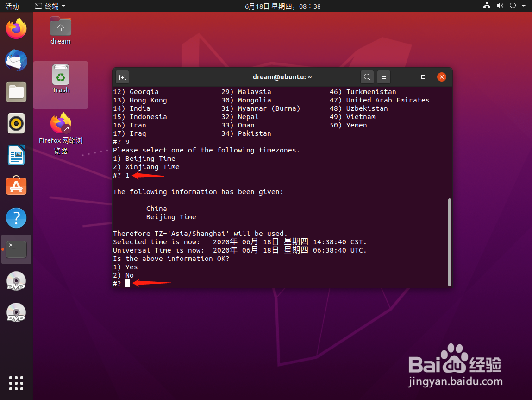The width and height of the screenshot is (532, 400).
Task: Click the '17) Iraq' entry
Action: point(130,133)
